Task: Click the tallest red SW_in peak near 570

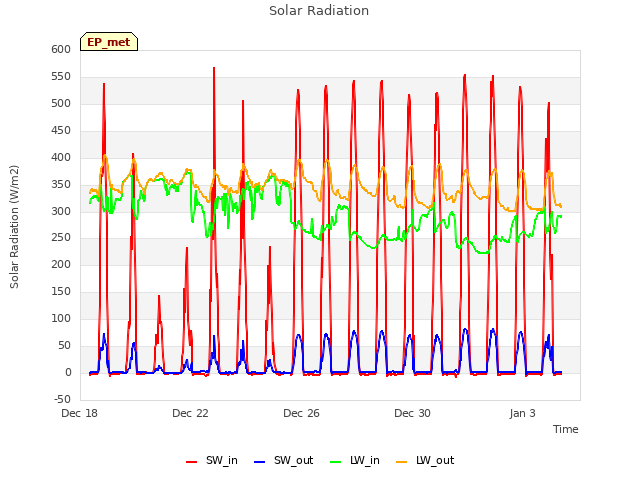Action: pyautogui.click(x=214, y=69)
